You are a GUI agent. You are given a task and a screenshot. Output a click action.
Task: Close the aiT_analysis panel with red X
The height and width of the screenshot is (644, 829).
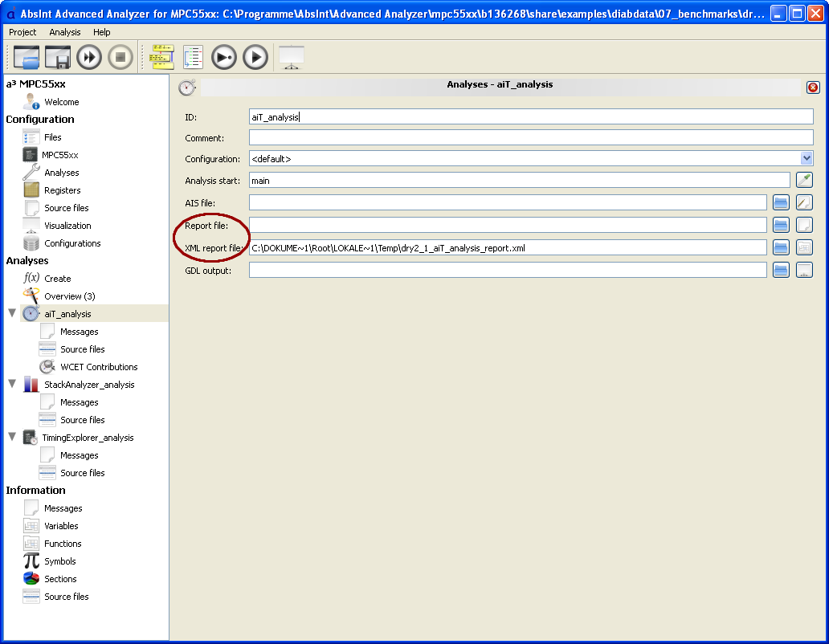tap(813, 88)
